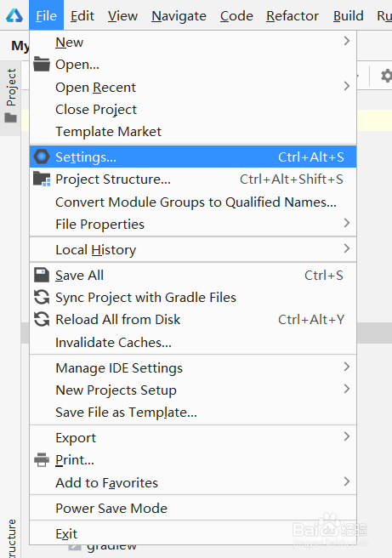
Task: Click the Reload All from Disk icon
Action: (42, 319)
